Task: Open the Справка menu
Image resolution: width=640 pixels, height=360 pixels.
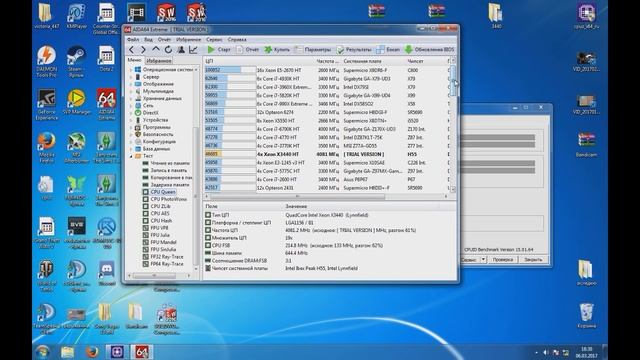Action: tap(237, 40)
